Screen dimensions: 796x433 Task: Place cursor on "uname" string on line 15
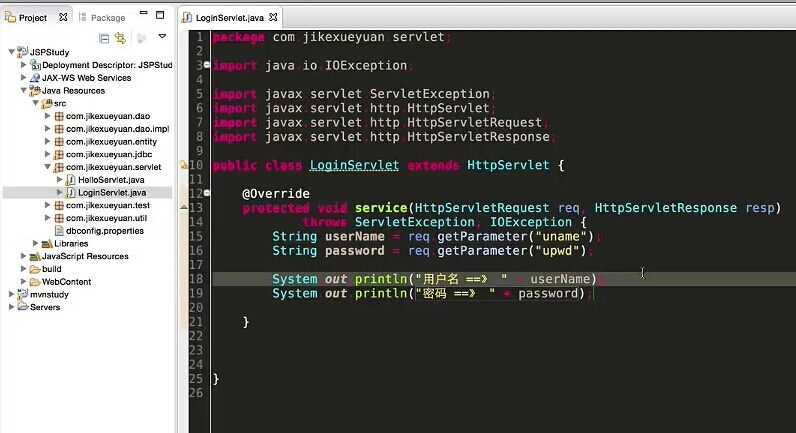click(x=561, y=236)
